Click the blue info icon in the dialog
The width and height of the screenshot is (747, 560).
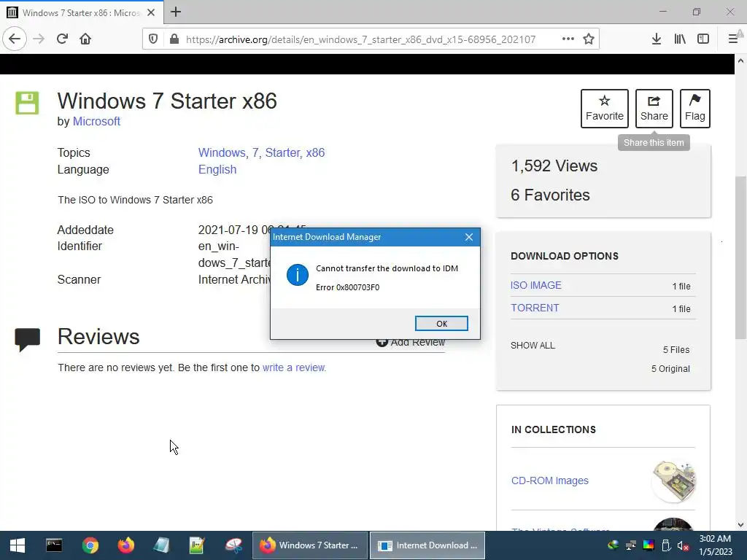[298, 275]
